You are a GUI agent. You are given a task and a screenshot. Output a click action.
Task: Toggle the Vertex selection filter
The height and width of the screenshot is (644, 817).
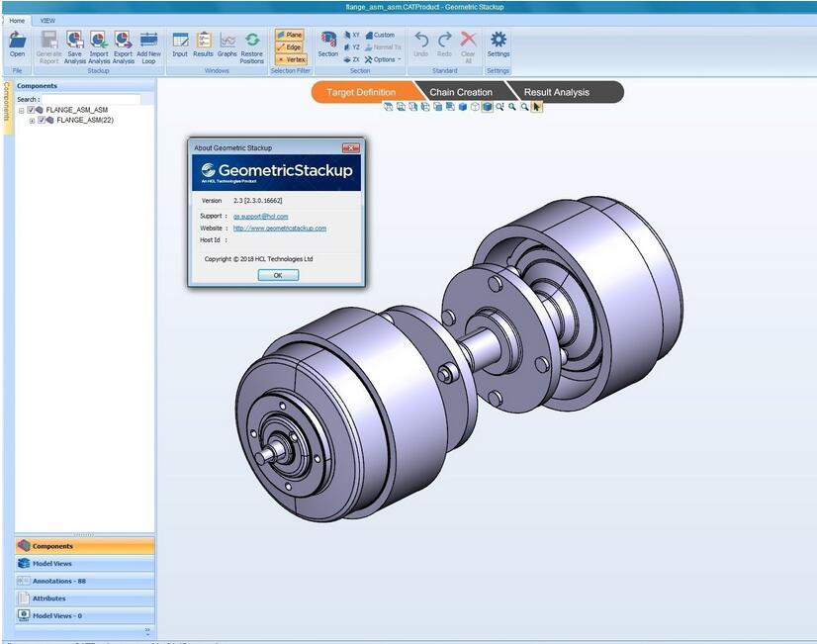(292, 59)
